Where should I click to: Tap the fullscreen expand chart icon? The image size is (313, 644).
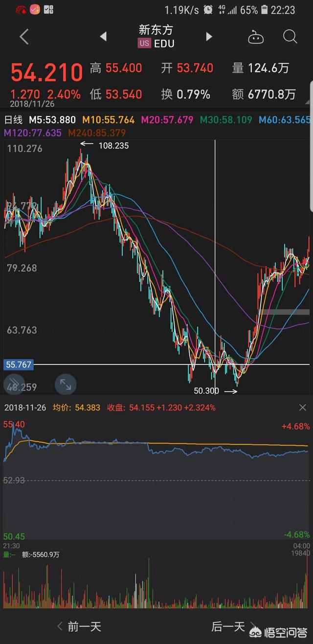click(65, 384)
